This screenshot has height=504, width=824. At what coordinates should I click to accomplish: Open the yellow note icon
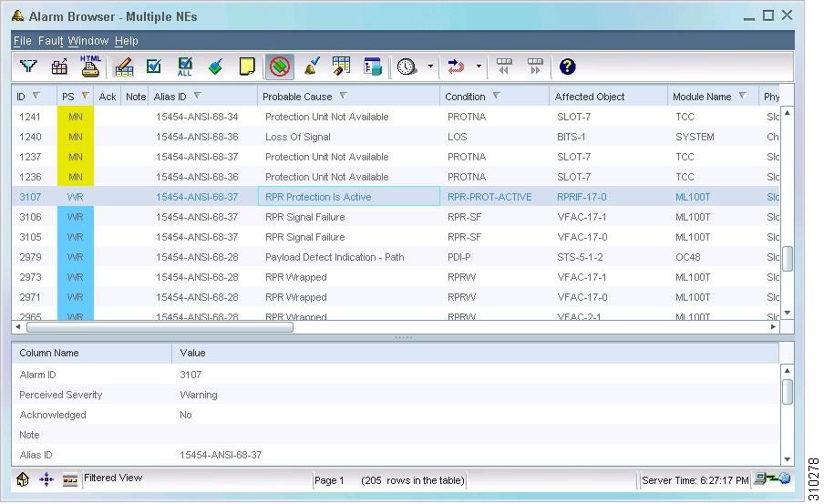click(x=247, y=67)
